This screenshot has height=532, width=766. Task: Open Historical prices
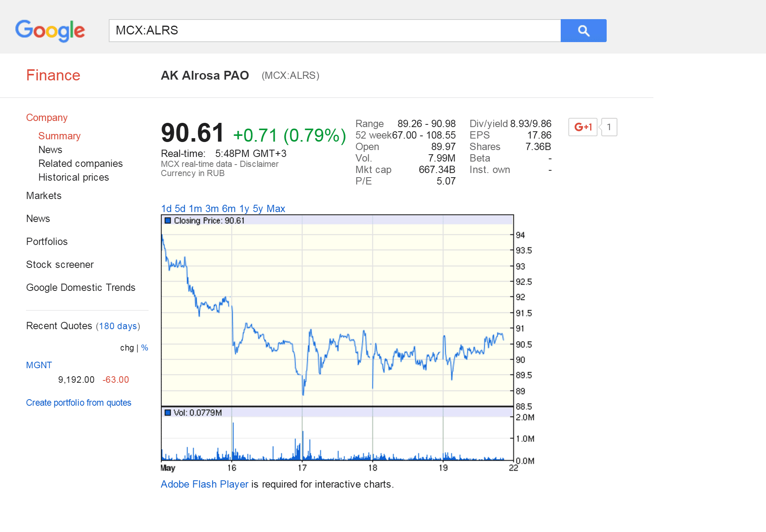[74, 177]
